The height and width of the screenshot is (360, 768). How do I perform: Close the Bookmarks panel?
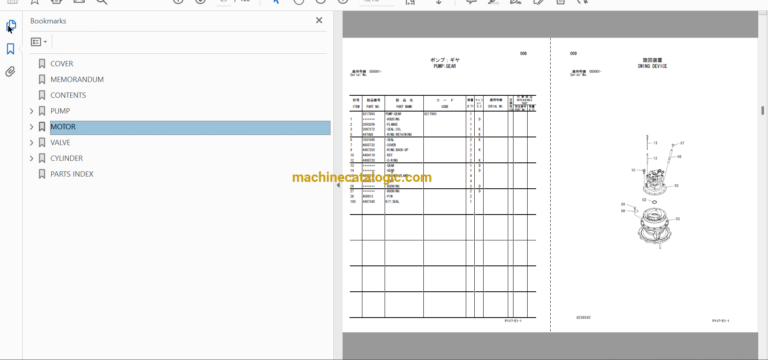[319, 21]
